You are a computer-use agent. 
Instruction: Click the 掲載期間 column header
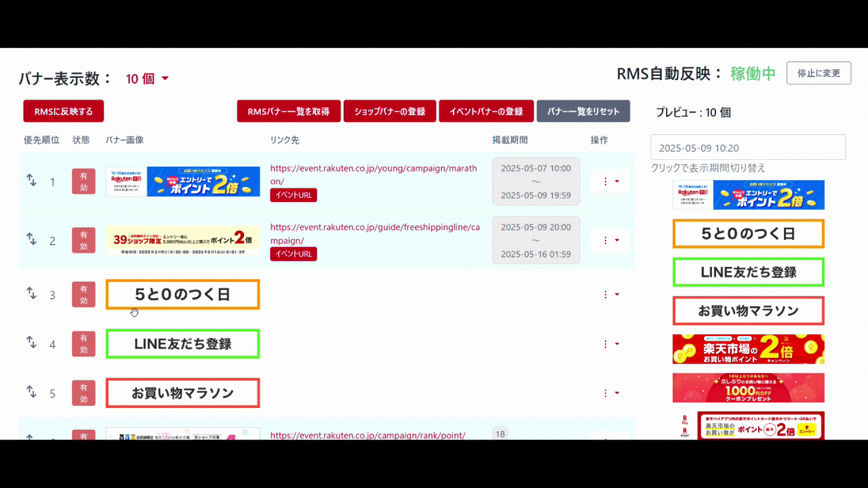[510, 140]
